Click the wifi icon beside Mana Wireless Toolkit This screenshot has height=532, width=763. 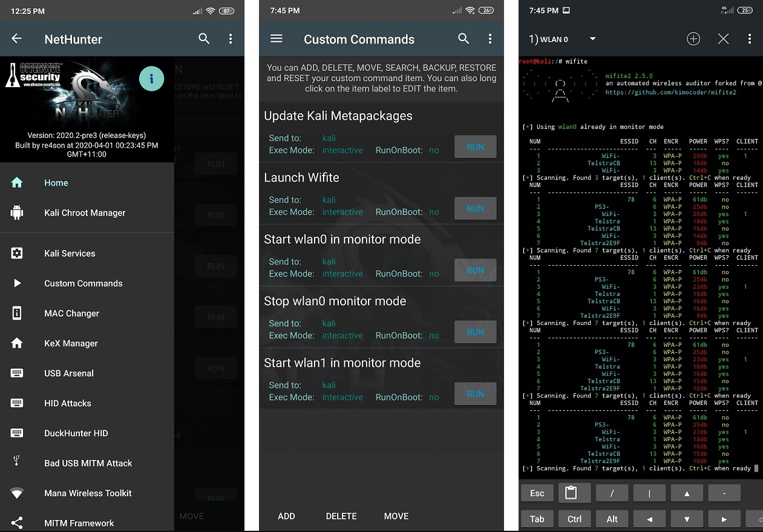[17, 493]
